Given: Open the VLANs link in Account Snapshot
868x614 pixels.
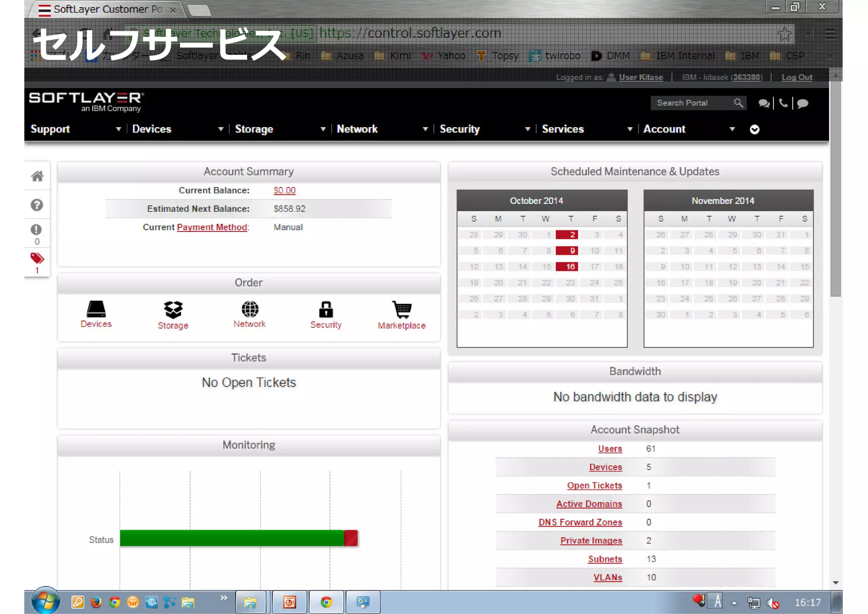Looking at the screenshot, I should [x=607, y=578].
